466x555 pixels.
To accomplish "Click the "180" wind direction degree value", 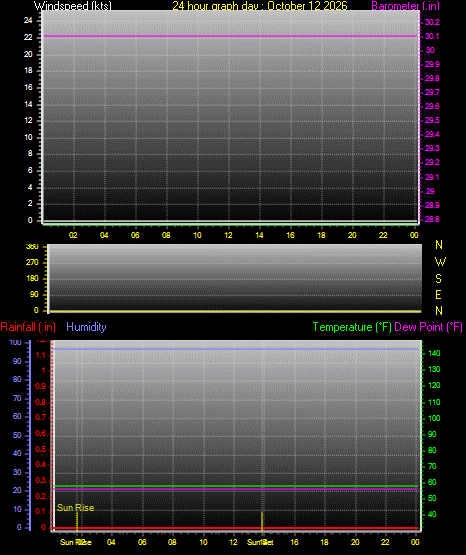I will coord(32,278).
